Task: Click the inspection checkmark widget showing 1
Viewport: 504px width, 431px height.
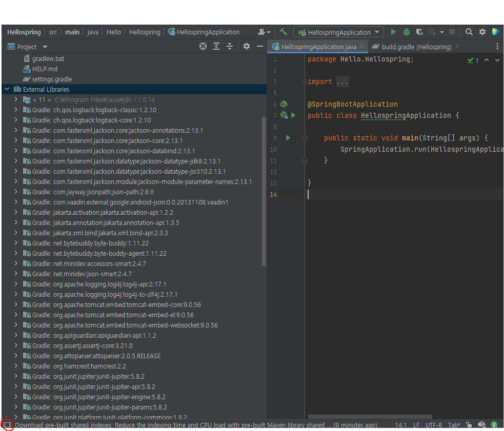Action: click(x=473, y=60)
